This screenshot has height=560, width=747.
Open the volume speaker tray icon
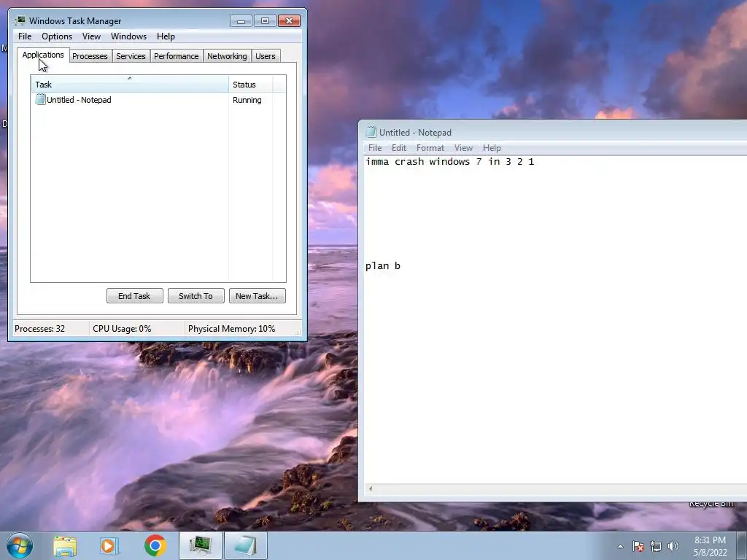pos(673,546)
